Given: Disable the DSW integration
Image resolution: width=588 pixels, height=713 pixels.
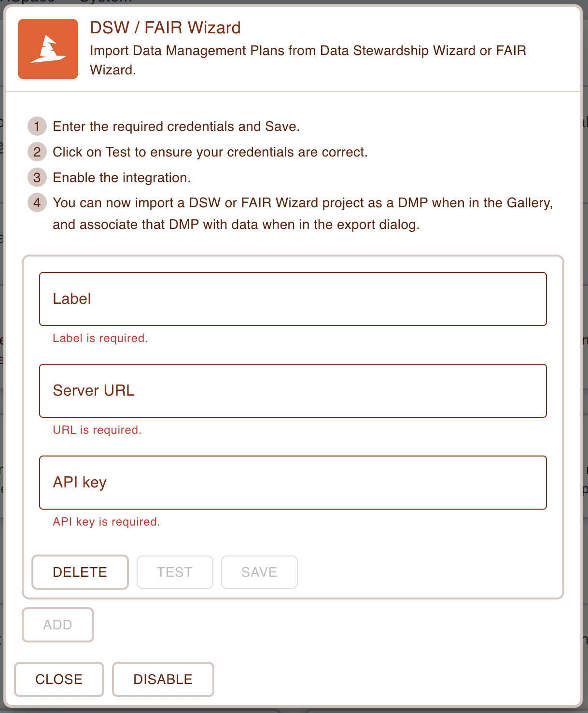Looking at the screenshot, I should (x=163, y=679).
